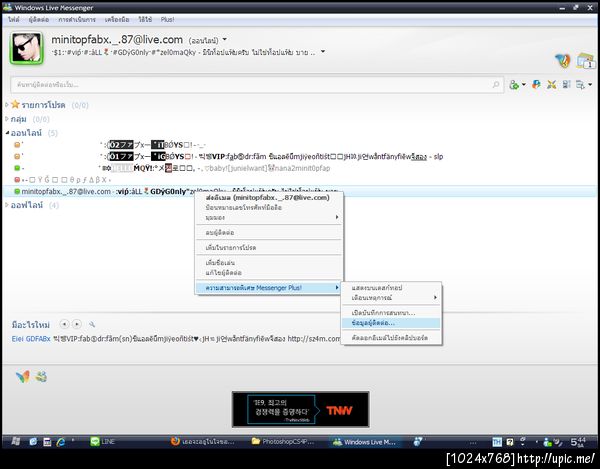Open the arrow beside the add contact icon
Image resolution: width=600 pixels, height=469 pixels.
tap(524, 85)
